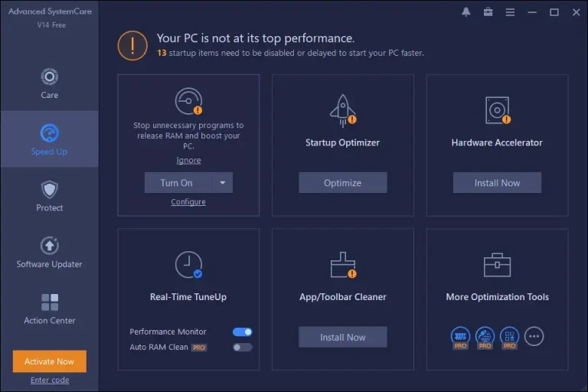
Task: Open the Action Center tab
Action: point(50,309)
